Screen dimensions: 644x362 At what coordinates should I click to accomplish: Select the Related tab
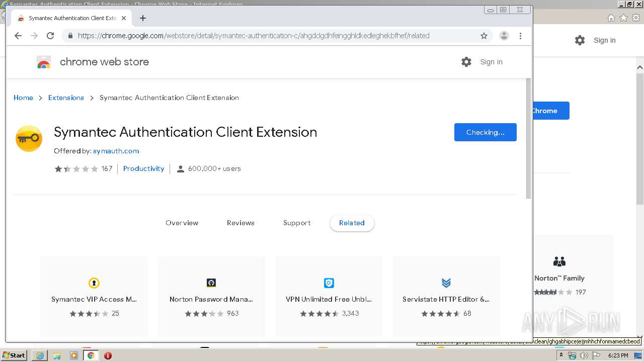[x=352, y=223]
